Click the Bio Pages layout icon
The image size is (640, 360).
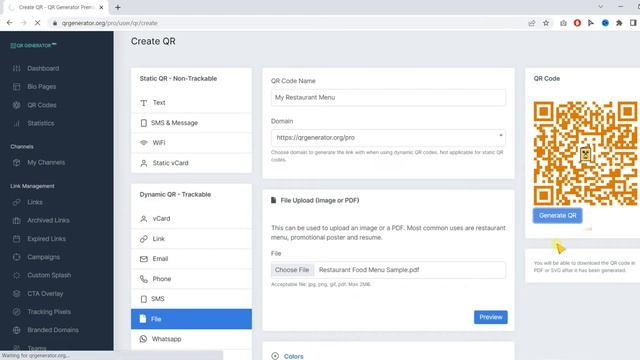point(16,87)
